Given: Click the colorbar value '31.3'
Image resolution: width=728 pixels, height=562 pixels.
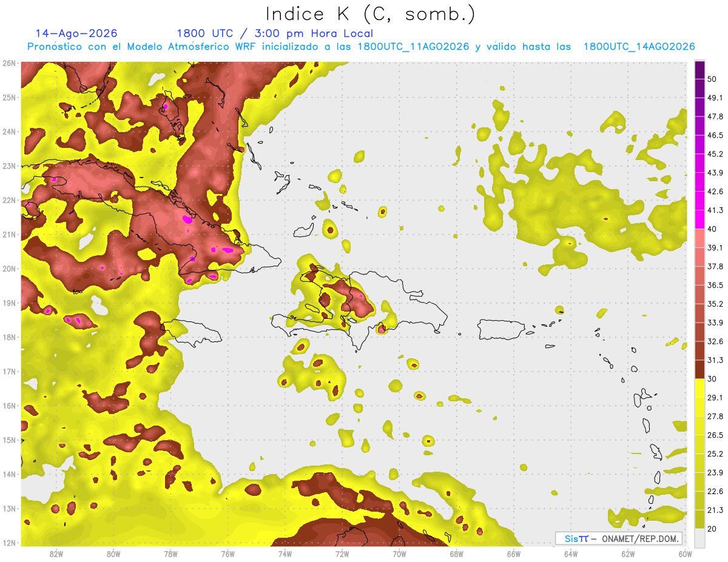Looking at the screenshot, I should (715, 360).
